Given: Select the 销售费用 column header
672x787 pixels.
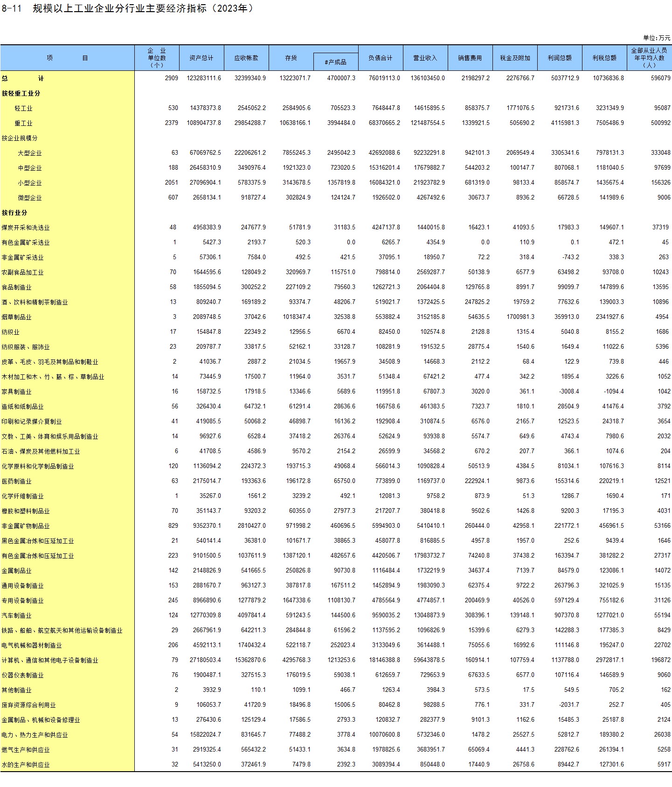Looking at the screenshot, I should click(x=470, y=58).
